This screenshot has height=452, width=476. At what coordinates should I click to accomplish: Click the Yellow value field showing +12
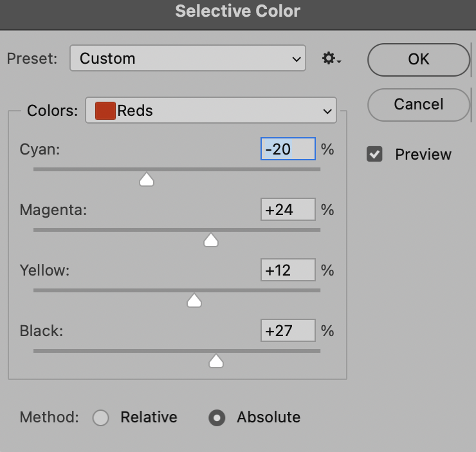pyautogui.click(x=288, y=270)
